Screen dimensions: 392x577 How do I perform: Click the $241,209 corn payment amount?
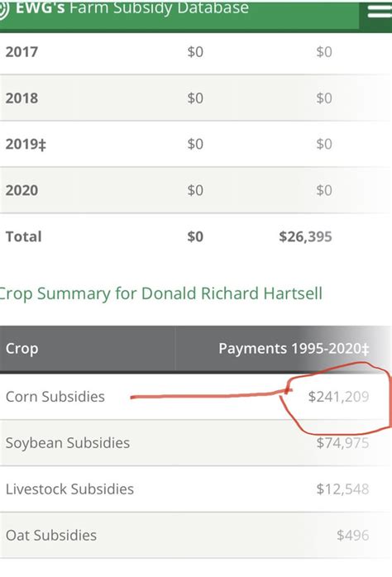[338, 397]
